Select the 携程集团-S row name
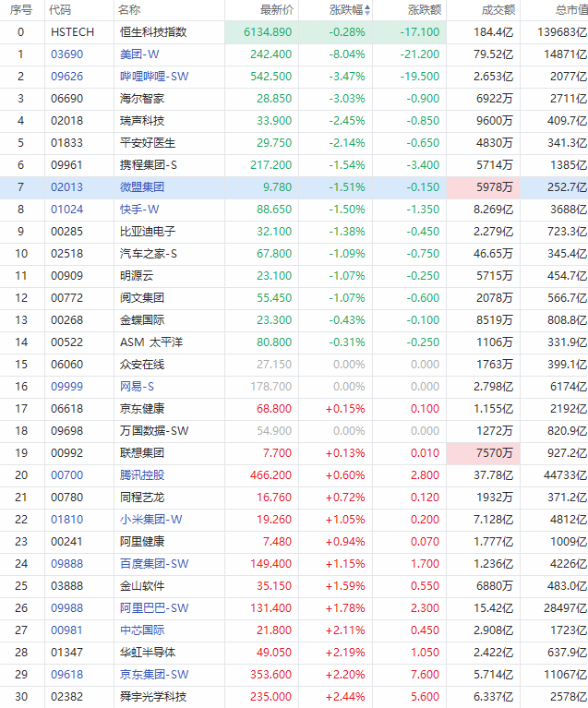Viewport: 588px width, 708px height. 148,165
